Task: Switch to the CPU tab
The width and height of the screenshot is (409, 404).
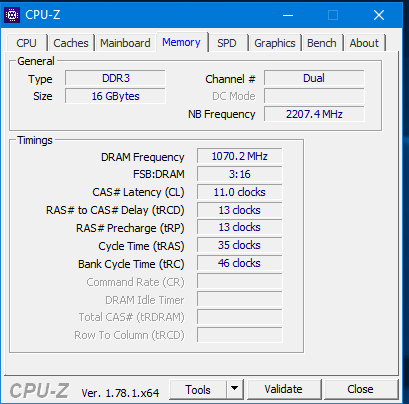Action: pyautogui.click(x=26, y=43)
